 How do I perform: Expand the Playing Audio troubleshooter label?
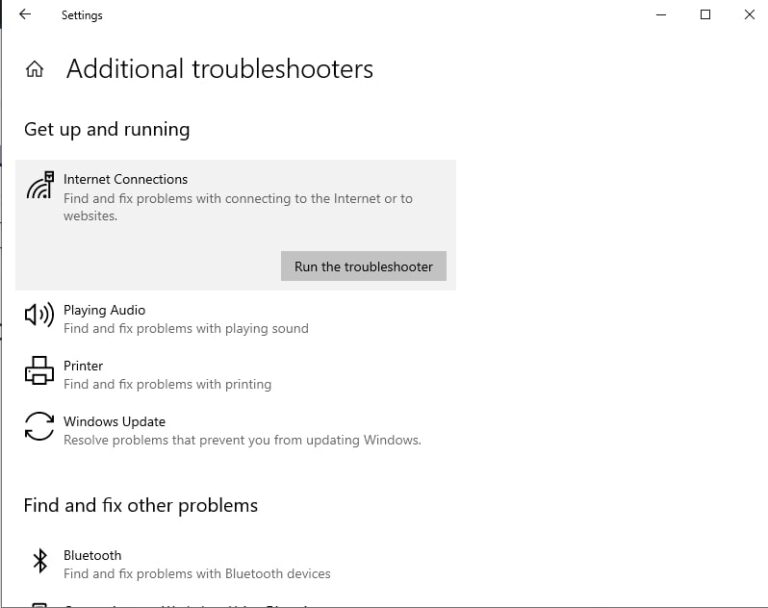(x=104, y=310)
